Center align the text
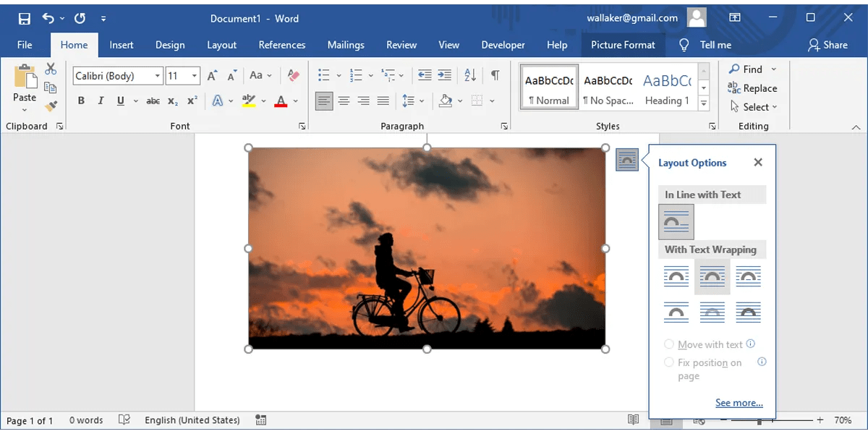868x434 pixels. pyautogui.click(x=344, y=101)
